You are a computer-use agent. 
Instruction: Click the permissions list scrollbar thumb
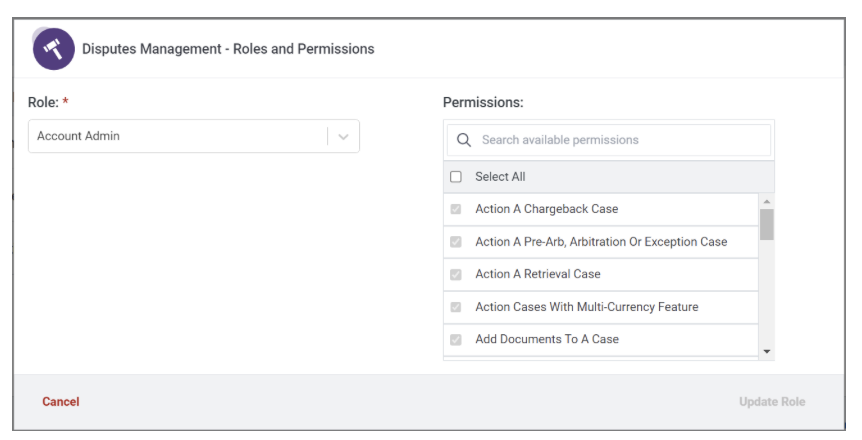click(767, 224)
